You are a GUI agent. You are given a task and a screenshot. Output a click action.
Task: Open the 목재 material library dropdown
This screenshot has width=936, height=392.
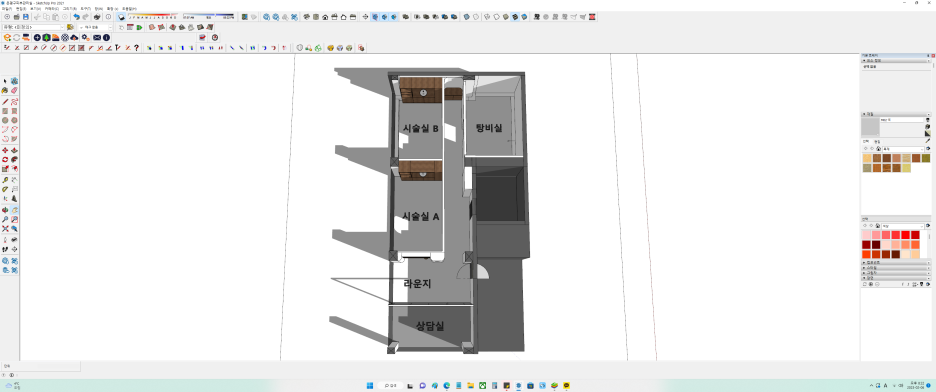click(903, 149)
